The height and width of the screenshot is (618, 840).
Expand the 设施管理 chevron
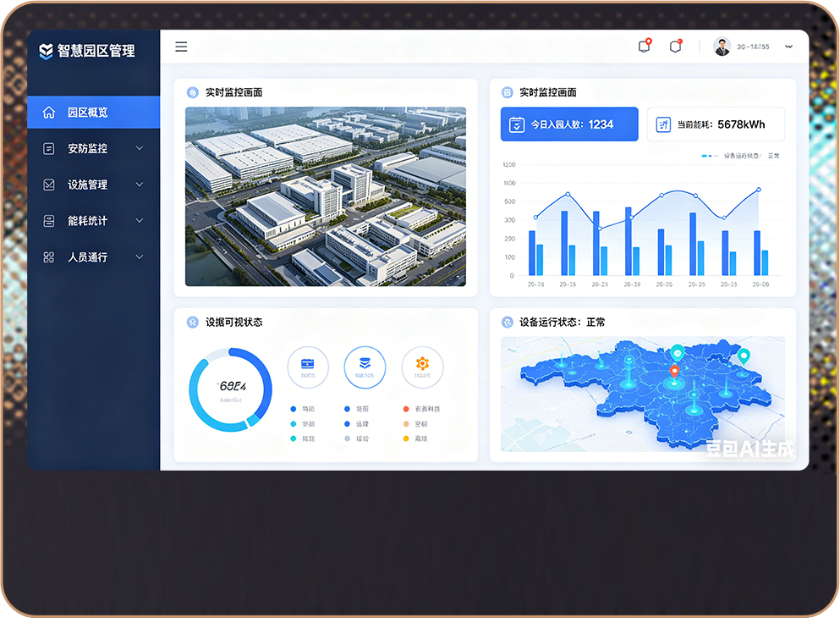[140, 185]
